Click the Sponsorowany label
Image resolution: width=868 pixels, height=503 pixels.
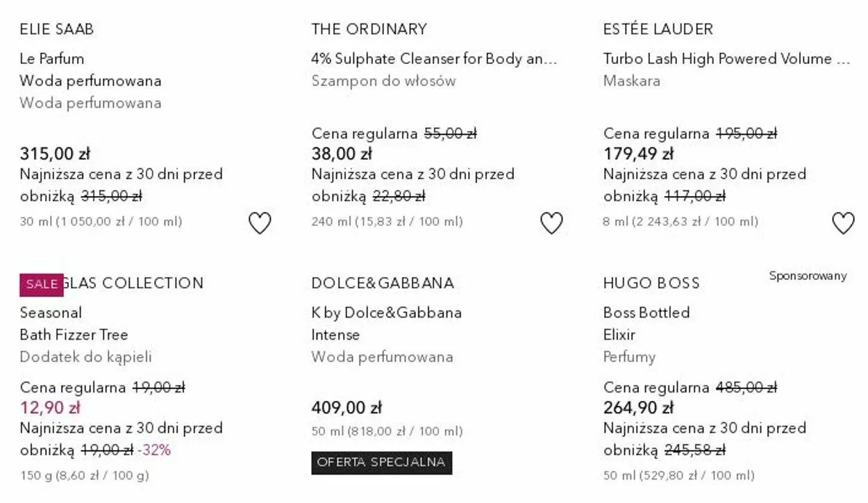pos(808,276)
